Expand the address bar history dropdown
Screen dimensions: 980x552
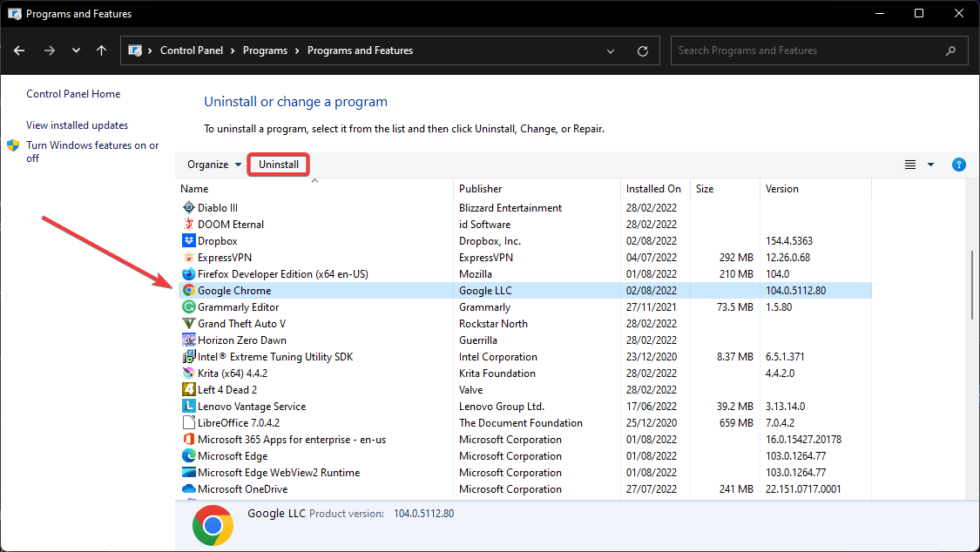(611, 51)
